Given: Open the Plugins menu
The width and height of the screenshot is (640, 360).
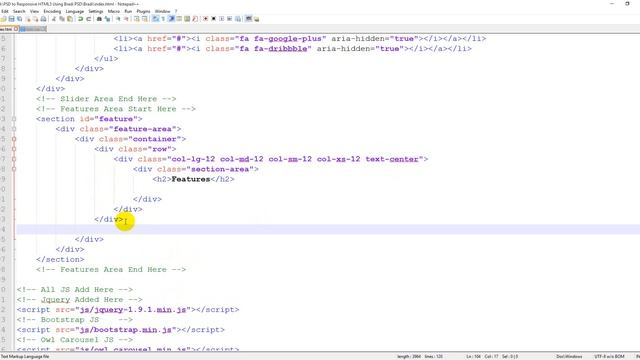Looking at the screenshot, I should (143, 11).
